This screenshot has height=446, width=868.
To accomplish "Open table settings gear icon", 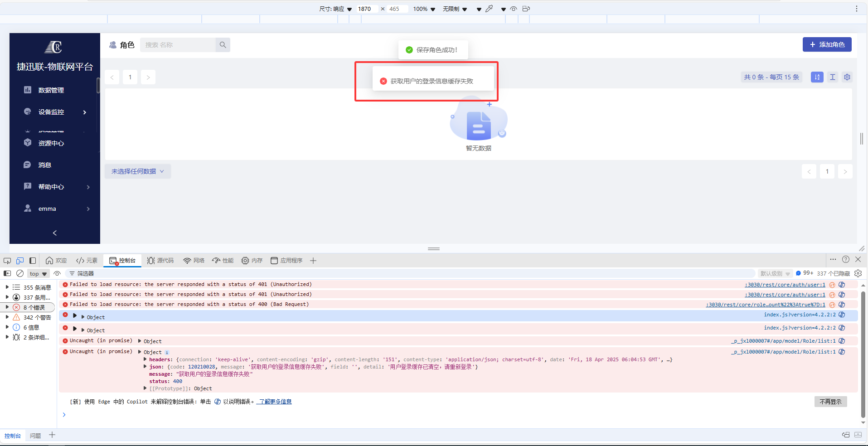I will coord(847,77).
